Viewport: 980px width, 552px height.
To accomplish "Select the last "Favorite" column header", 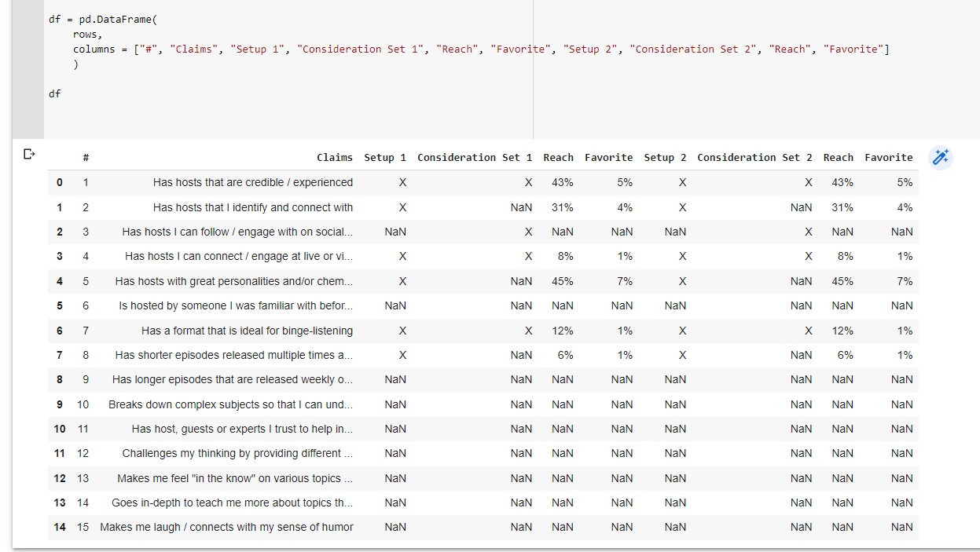I will (889, 157).
